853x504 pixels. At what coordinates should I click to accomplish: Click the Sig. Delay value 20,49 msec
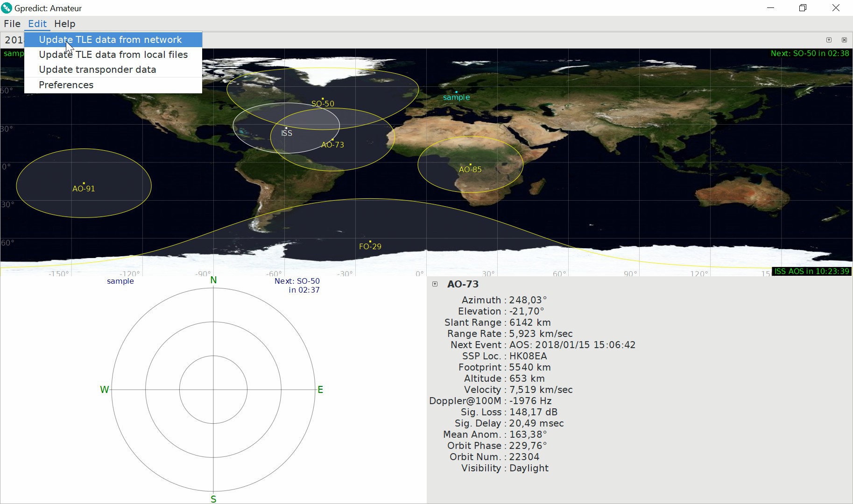tap(536, 423)
